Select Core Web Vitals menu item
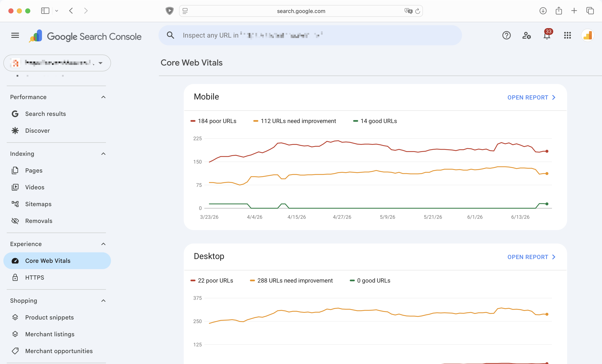This screenshot has height=364, width=602. (x=57, y=261)
